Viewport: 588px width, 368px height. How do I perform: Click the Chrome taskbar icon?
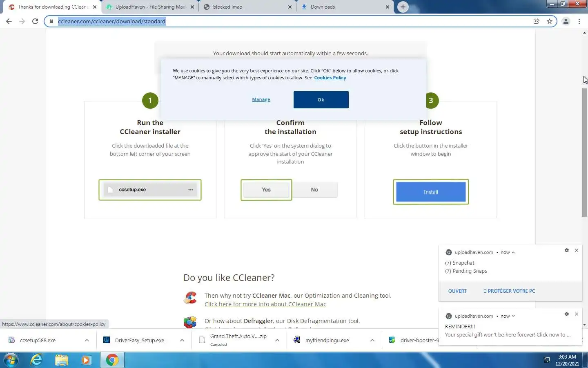click(112, 360)
